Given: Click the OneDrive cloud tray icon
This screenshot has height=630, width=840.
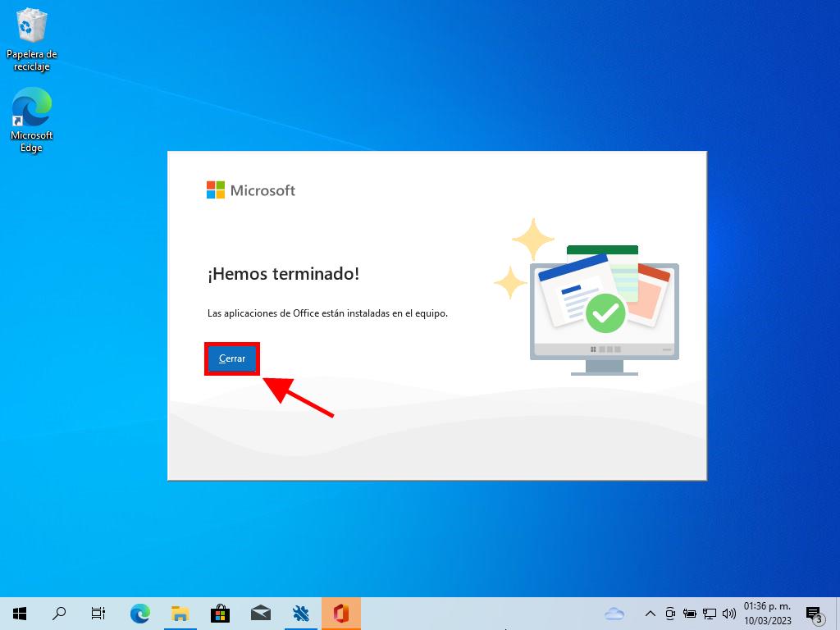Looking at the screenshot, I should [614, 614].
